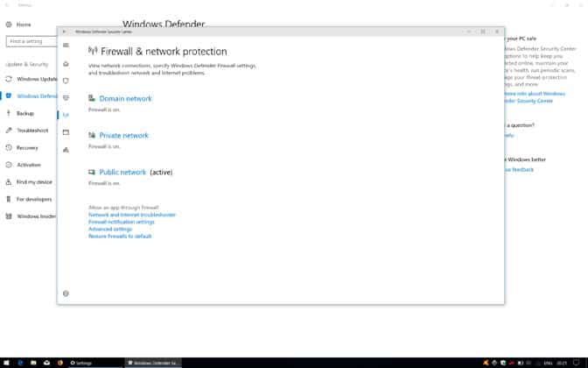Image resolution: width=588 pixels, height=368 pixels.
Task: Click Recovery icon in Settings sidebar
Action: pyautogui.click(x=9, y=147)
